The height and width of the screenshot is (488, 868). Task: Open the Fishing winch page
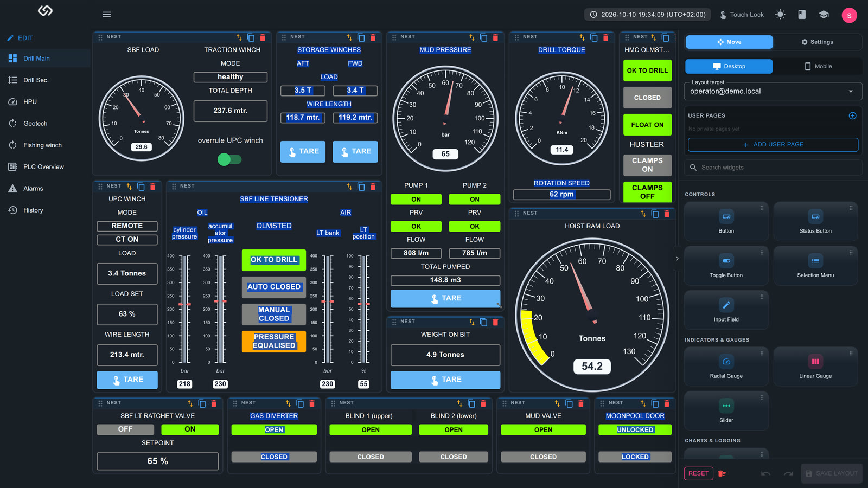click(x=45, y=145)
